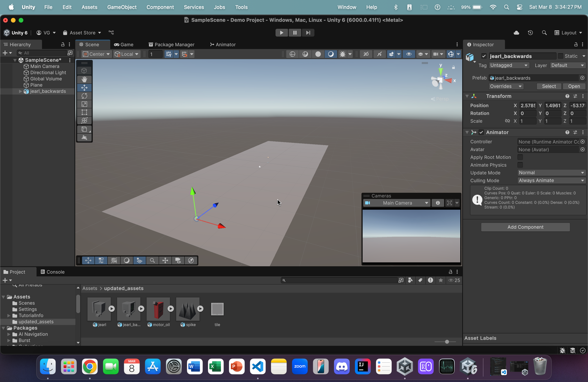Viewport: 588px width, 382px height.
Task: Expand the TutorialInfo folder
Action: (x=9, y=315)
